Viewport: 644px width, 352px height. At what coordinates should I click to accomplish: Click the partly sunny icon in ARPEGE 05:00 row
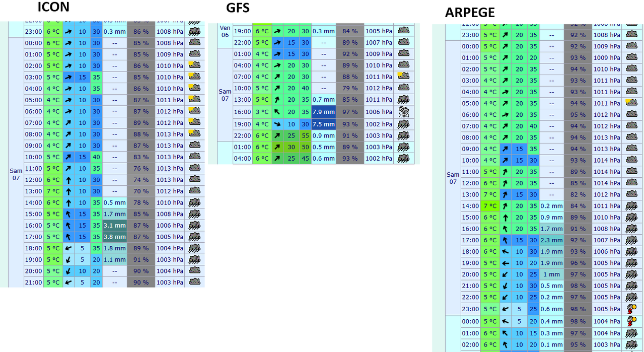[x=631, y=103]
